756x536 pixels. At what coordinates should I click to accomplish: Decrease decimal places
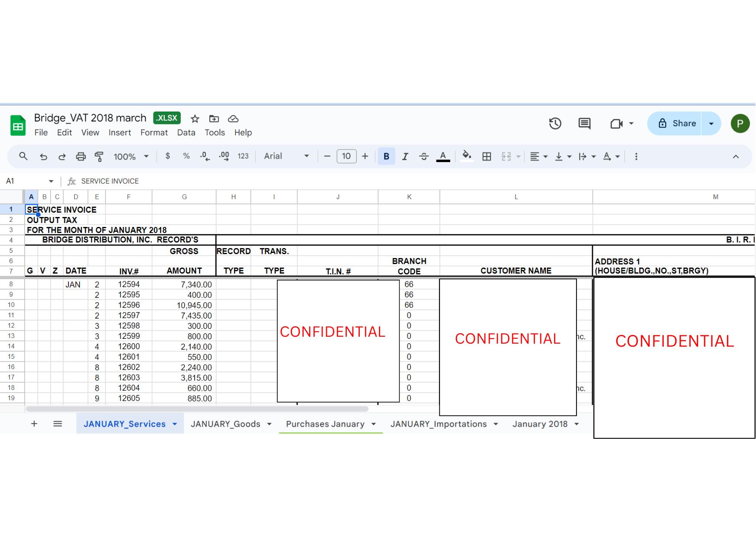point(205,156)
